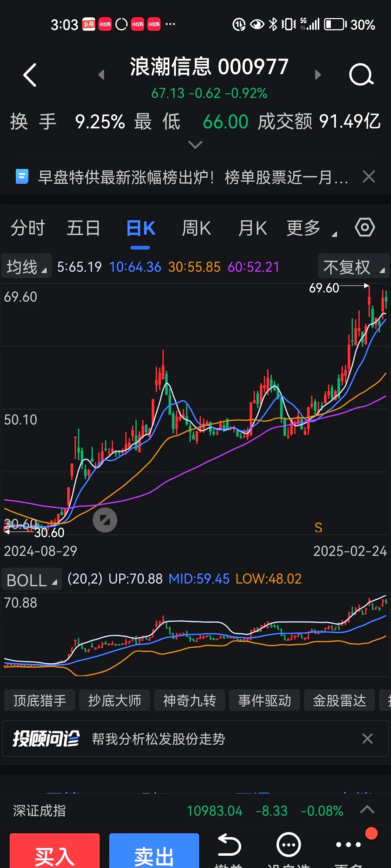Tap the 事件驱动 indicator button
This screenshot has width=391, height=868.
tap(264, 701)
